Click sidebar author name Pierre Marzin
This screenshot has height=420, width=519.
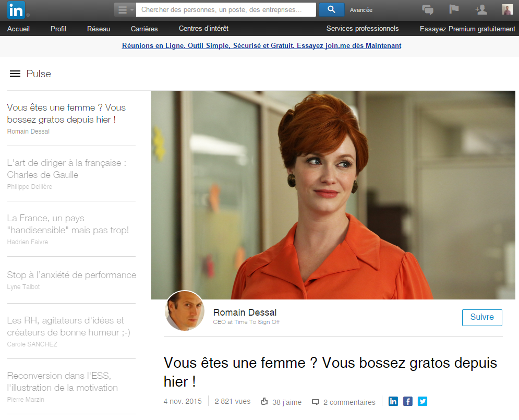point(26,400)
